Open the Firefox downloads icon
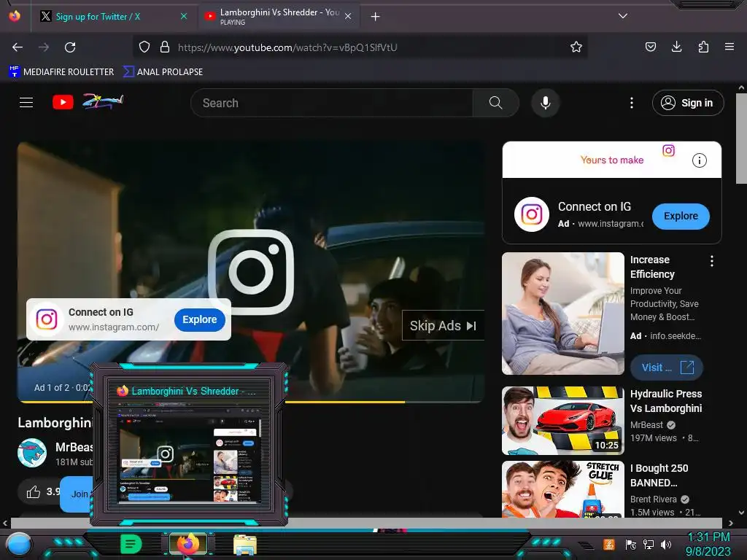 tap(676, 47)
